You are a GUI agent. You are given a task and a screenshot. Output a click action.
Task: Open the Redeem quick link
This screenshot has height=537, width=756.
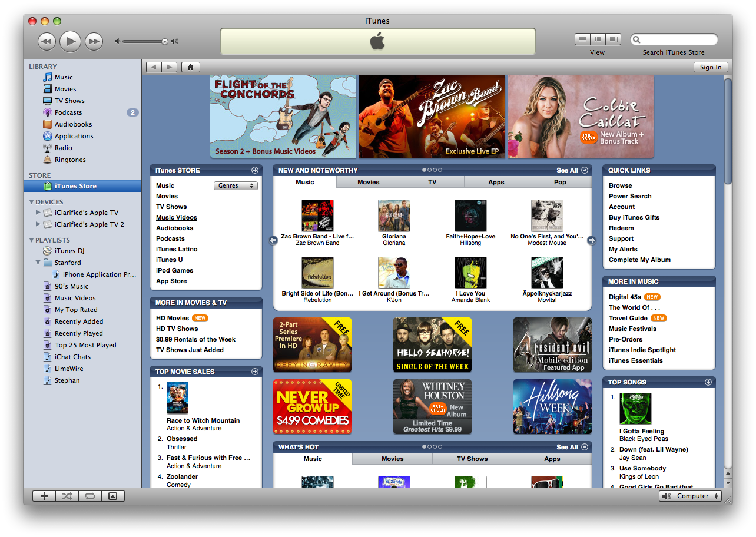click(621, 228)
